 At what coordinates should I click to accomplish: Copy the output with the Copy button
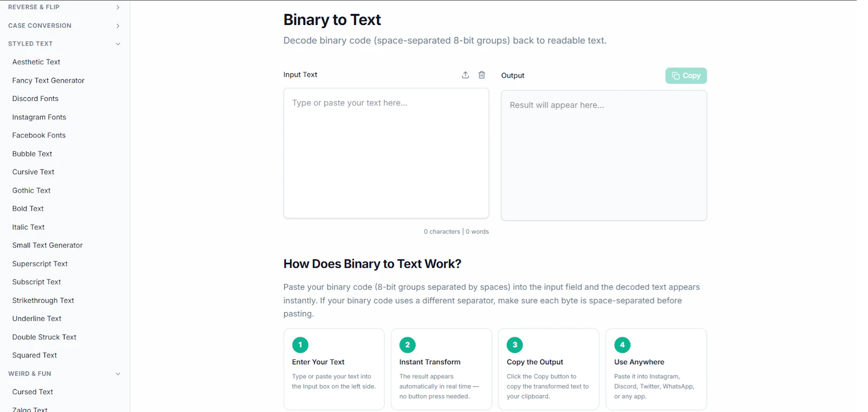[686, 75]
